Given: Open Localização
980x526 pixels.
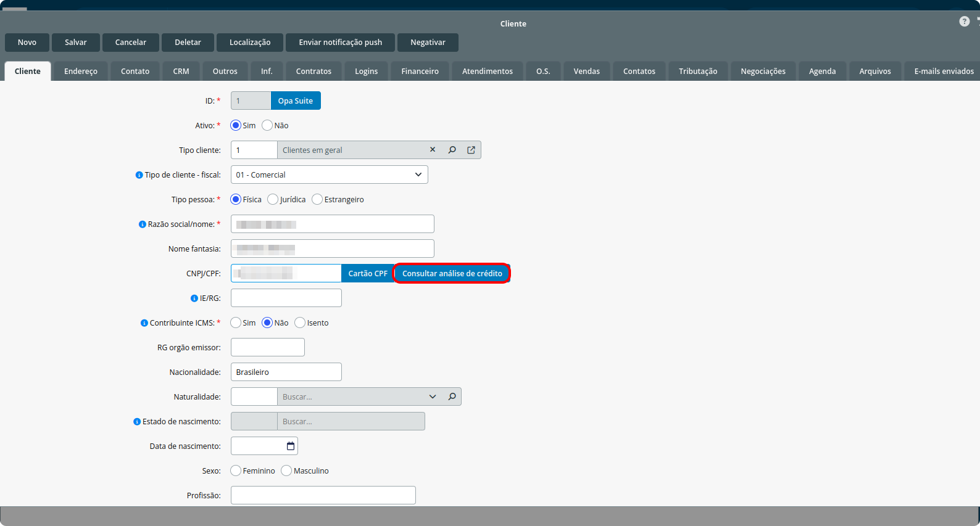Looking at the screenshot, I should [x=250, y=43].
